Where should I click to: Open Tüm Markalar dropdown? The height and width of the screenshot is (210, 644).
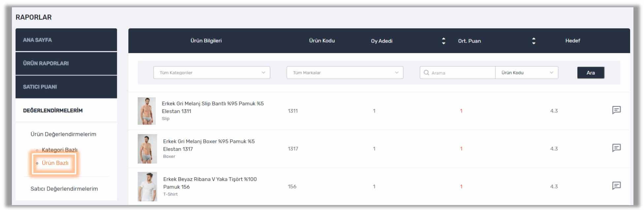coord(345,73)
